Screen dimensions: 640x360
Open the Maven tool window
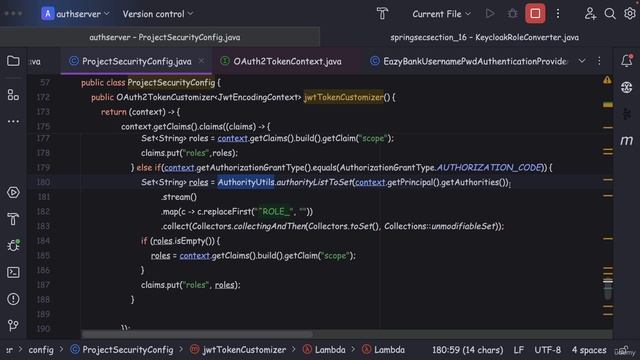click(627, 140)
